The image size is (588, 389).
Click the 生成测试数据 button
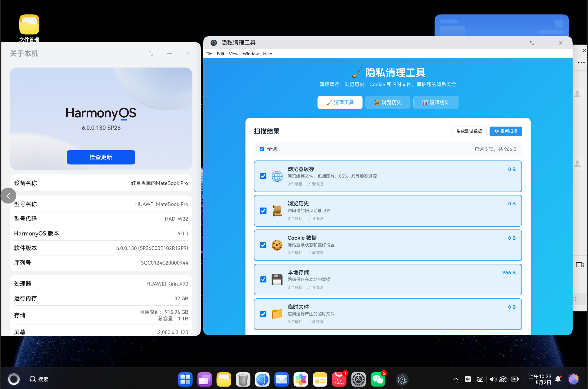[x=469, y=131]
